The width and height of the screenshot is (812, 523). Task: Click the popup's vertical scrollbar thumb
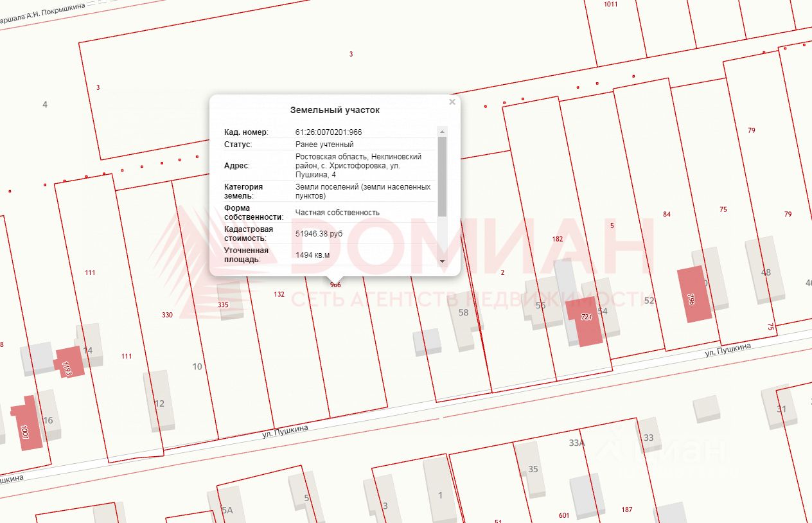pos(442,176)
